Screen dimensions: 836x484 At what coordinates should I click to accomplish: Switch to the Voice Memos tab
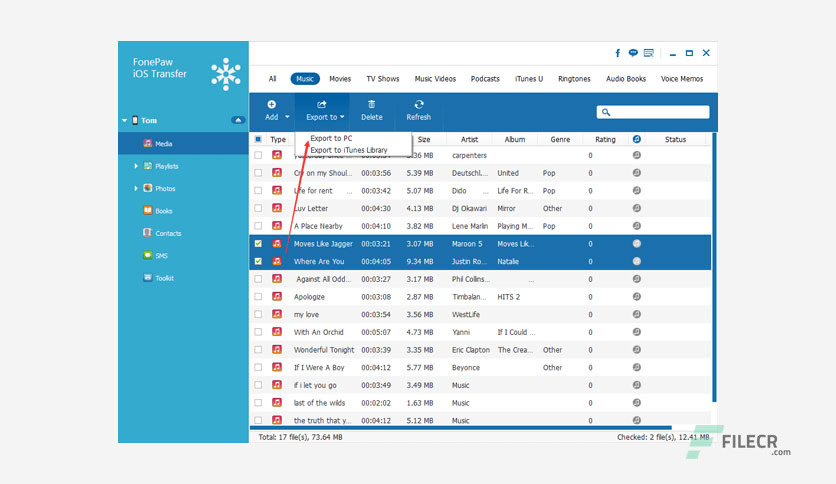[x=682, y=78]
